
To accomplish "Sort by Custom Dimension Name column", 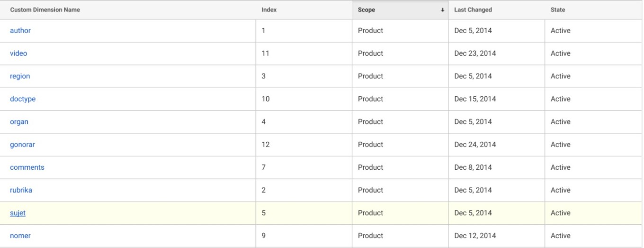I will coord(45,10).
